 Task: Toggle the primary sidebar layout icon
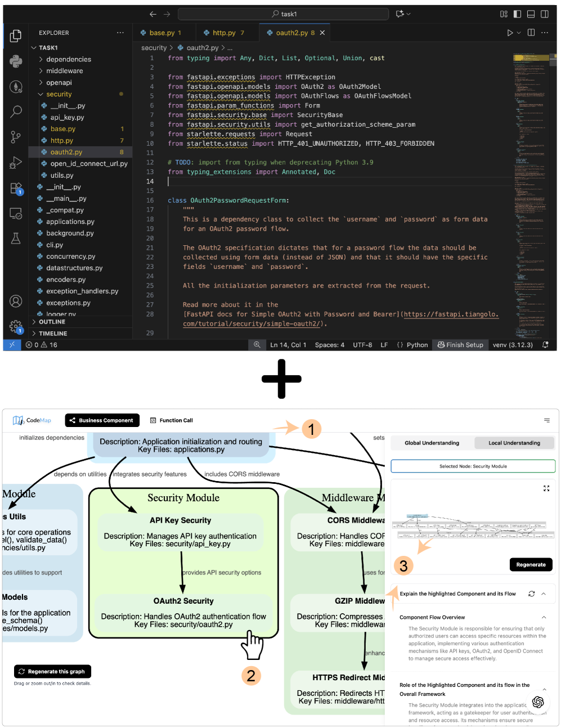pyautogui.click(x=517, y=14)
